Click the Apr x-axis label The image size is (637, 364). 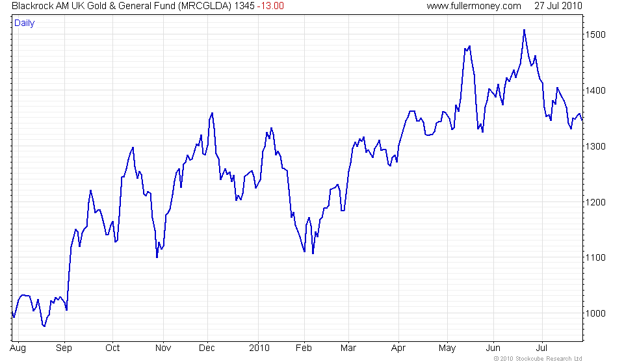(398, 348)
